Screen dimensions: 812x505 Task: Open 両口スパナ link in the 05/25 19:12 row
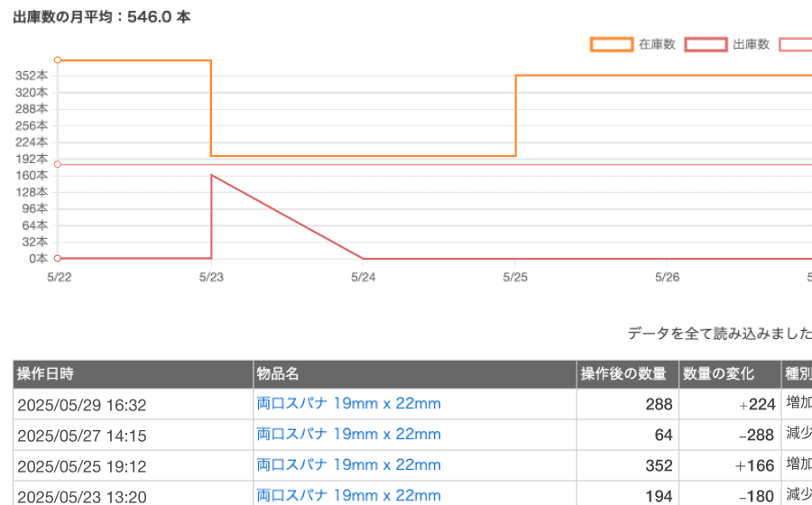(349, 465)
